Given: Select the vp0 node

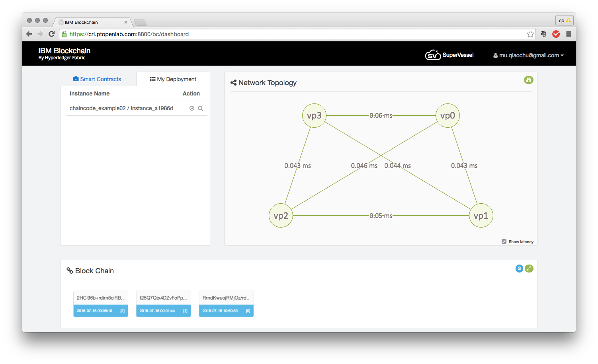Looking at the screenshot, I should click(x=448, y=116).
